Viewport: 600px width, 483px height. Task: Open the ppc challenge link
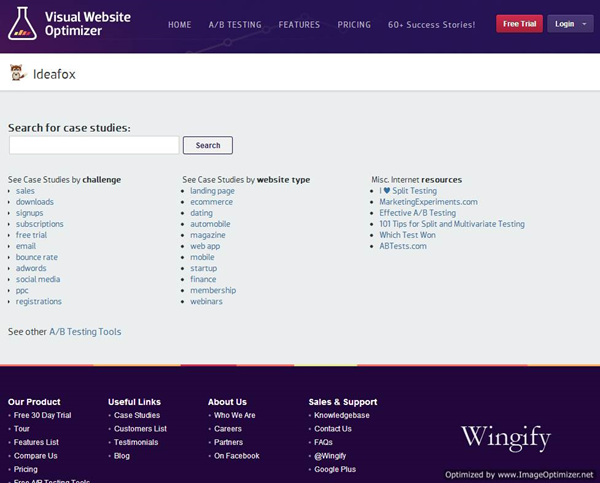tap(22, 291)
